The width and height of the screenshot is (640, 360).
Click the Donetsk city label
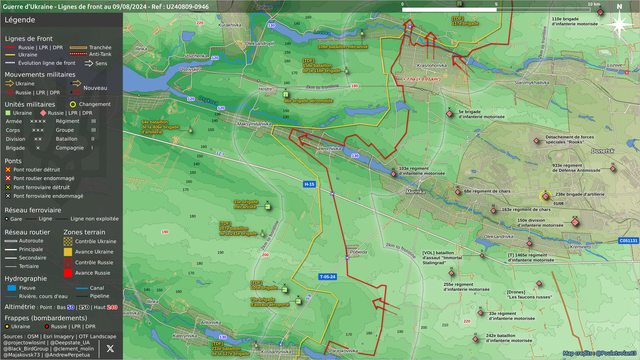pyautogui.click(x=602, y=151)
